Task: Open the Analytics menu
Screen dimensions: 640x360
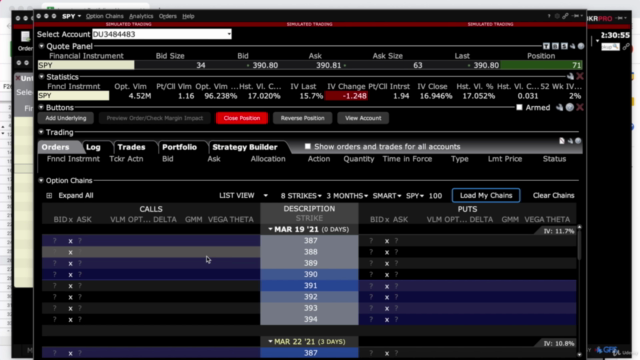Action: 141,16
